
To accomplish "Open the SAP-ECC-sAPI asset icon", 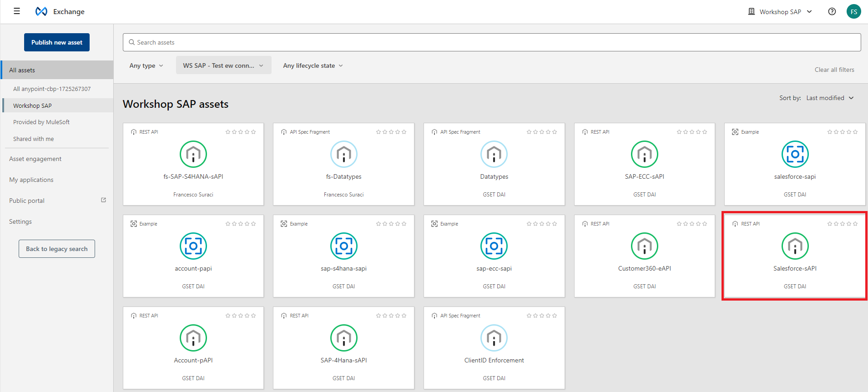I will click(645, 154).
